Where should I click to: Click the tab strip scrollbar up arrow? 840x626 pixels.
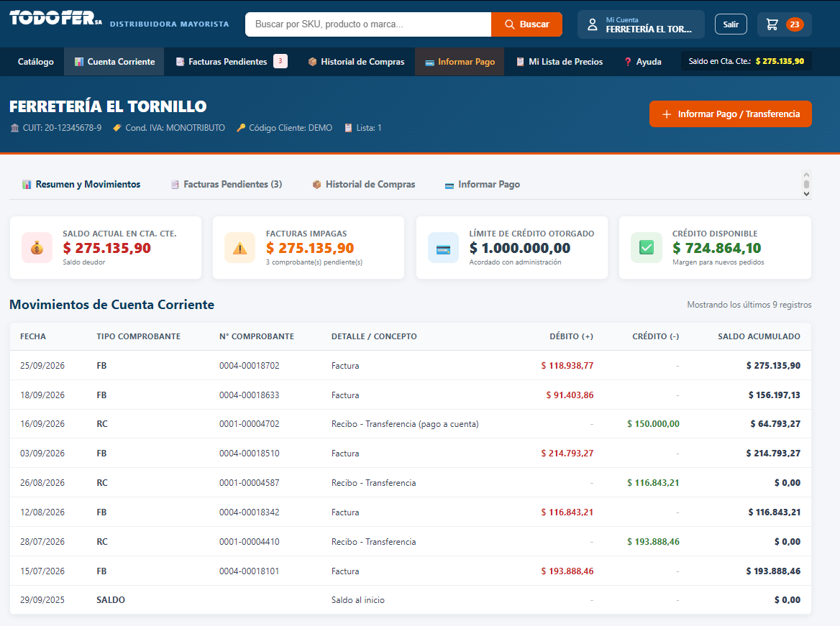[806, 175]
